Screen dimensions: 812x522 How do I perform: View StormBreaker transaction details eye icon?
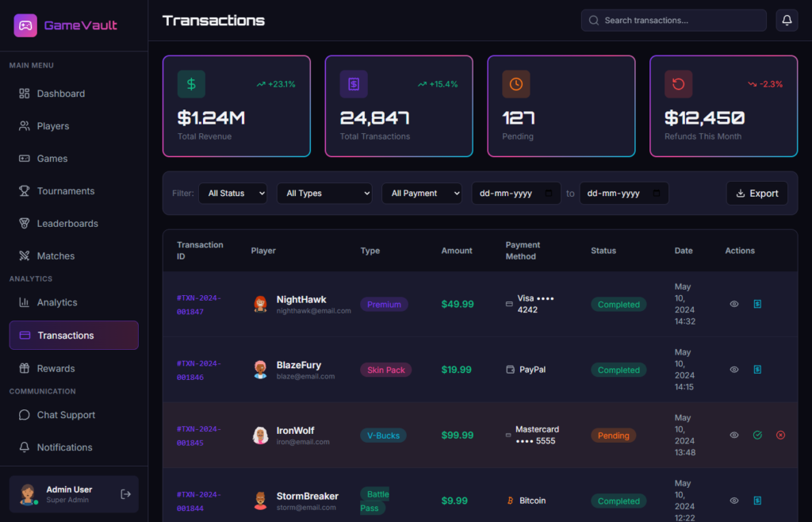[733, 501]
